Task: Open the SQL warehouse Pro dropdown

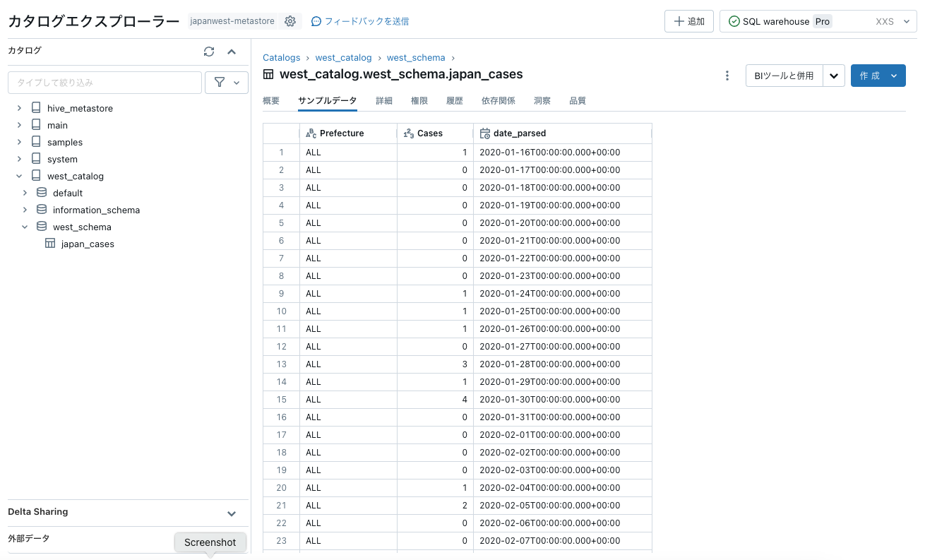Action: pos(906,21)
